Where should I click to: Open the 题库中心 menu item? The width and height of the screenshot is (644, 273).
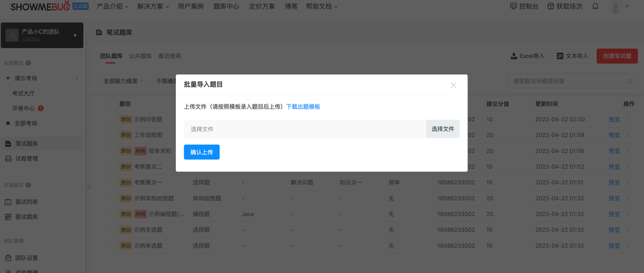point(226,6)
